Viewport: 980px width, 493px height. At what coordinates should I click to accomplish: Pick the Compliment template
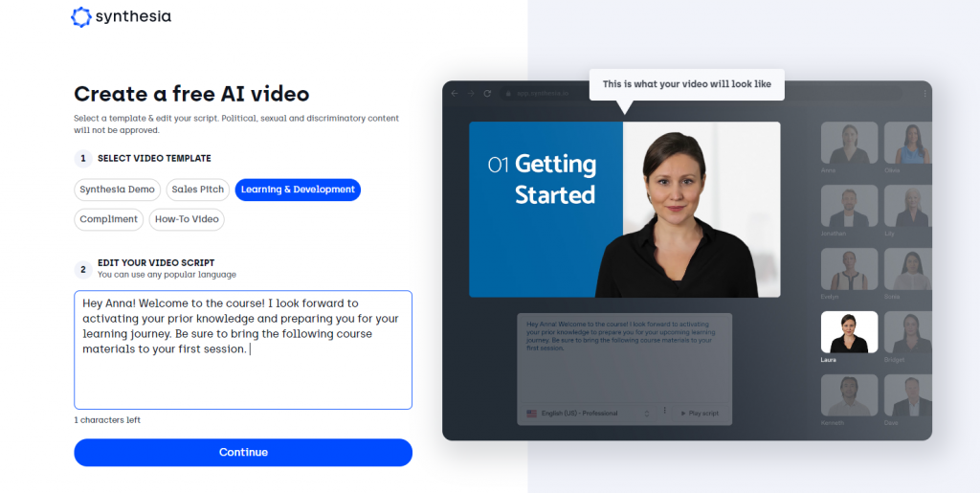pyautogui.click(x=109, y=219)
